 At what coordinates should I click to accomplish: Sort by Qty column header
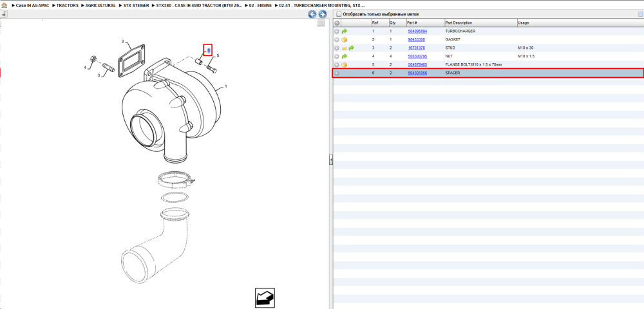click(x=397, y=23)
